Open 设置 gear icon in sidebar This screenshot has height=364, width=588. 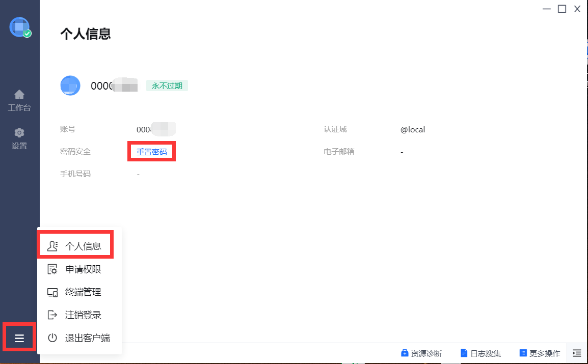(x=19, y=133)
